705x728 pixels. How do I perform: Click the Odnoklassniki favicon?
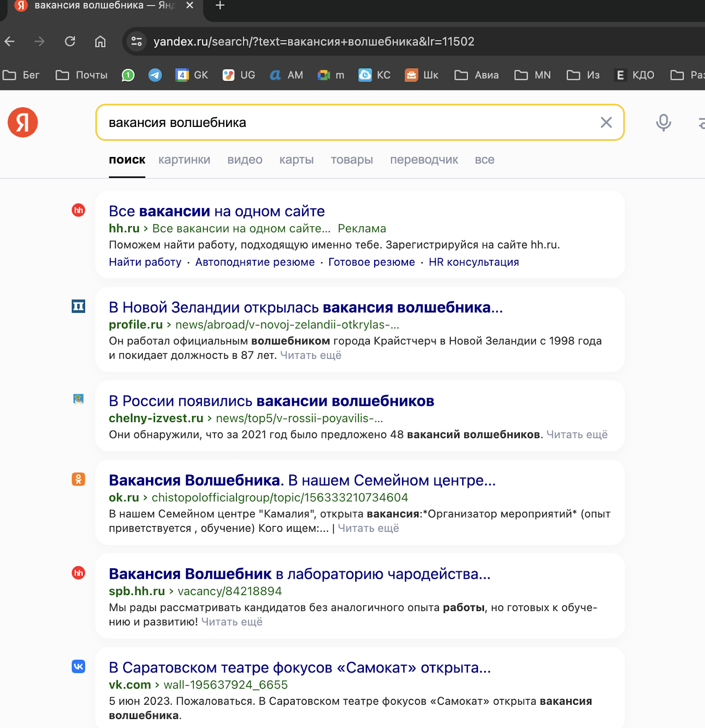[79, 479]
